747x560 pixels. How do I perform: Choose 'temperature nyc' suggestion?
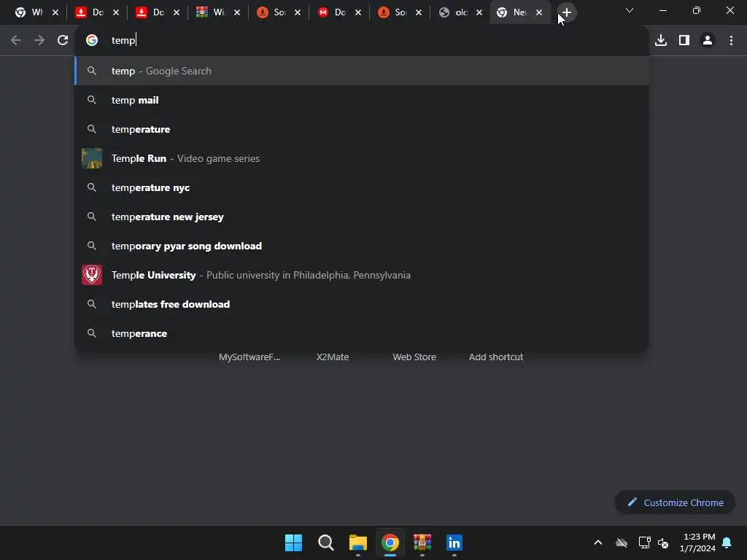[362, 187]
